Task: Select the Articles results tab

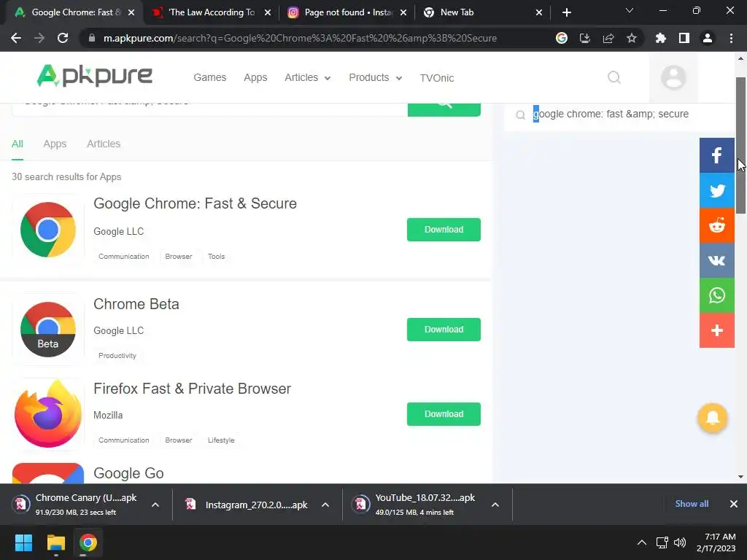Action: click(x=104, y=144)
